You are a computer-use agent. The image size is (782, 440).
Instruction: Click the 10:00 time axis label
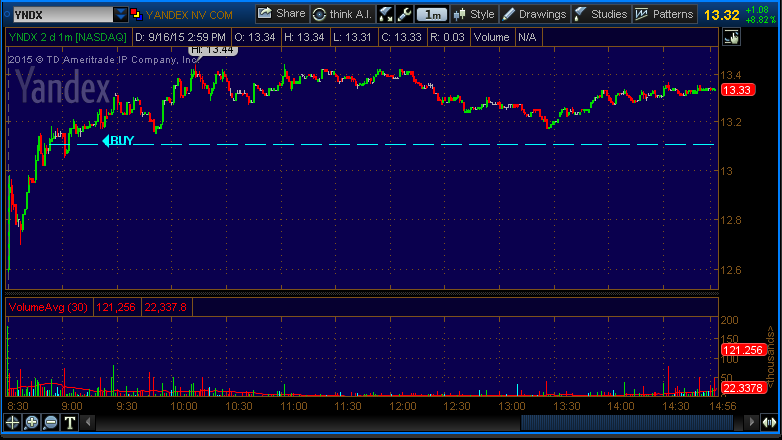184,406
